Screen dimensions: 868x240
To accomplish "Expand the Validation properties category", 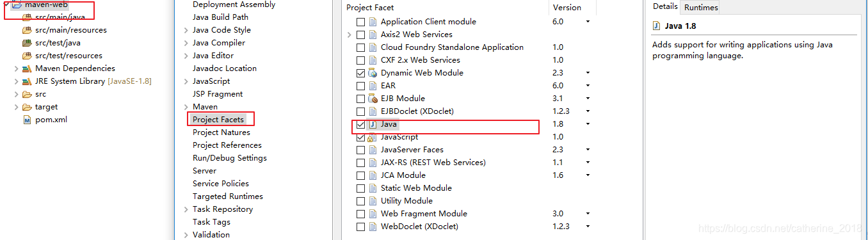I will (186, 235).
